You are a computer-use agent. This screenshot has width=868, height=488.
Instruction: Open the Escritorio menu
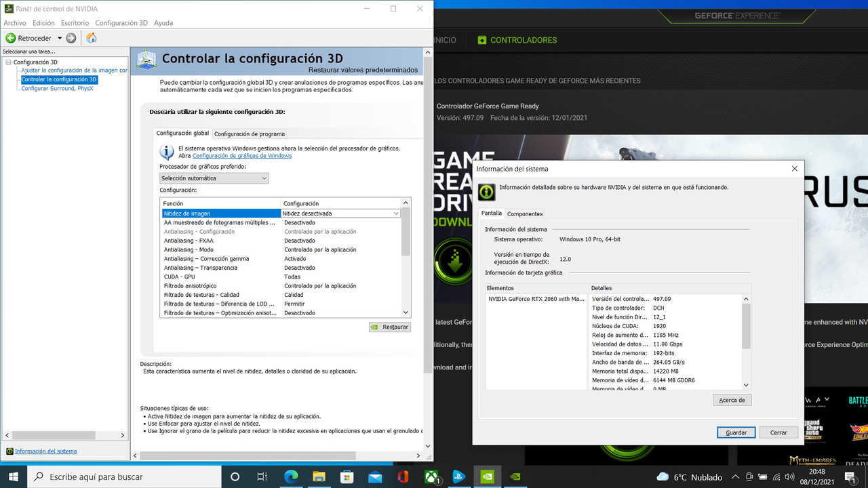75,23
